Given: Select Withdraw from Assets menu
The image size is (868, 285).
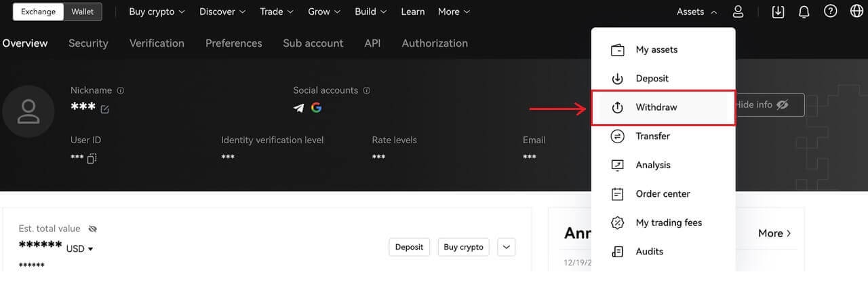Looking at the screenshot, I should 656,107.
